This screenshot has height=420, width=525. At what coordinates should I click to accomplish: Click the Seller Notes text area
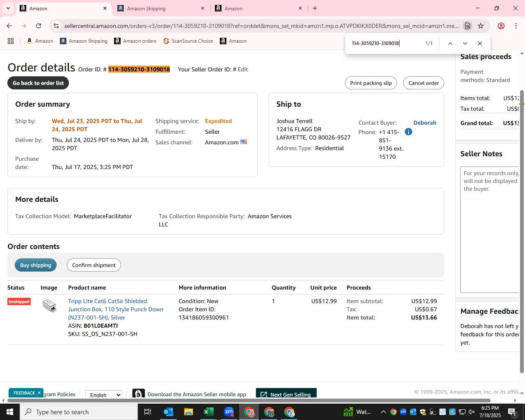[490, 230]
